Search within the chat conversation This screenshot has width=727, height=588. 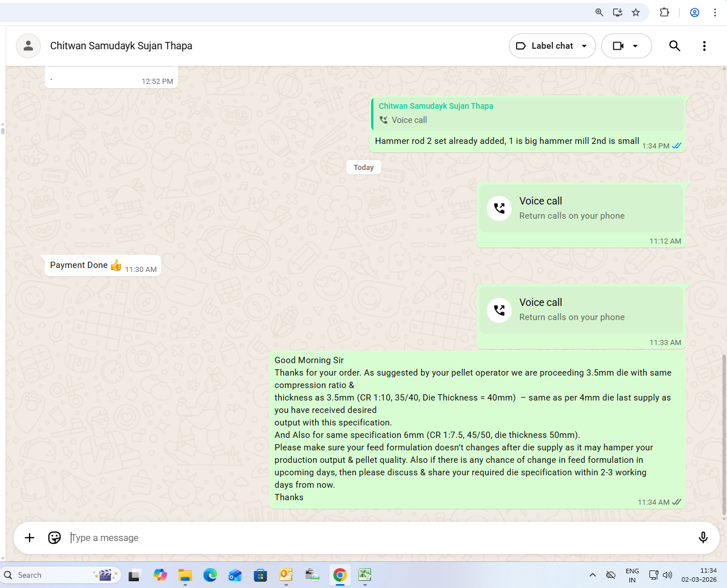674,46
